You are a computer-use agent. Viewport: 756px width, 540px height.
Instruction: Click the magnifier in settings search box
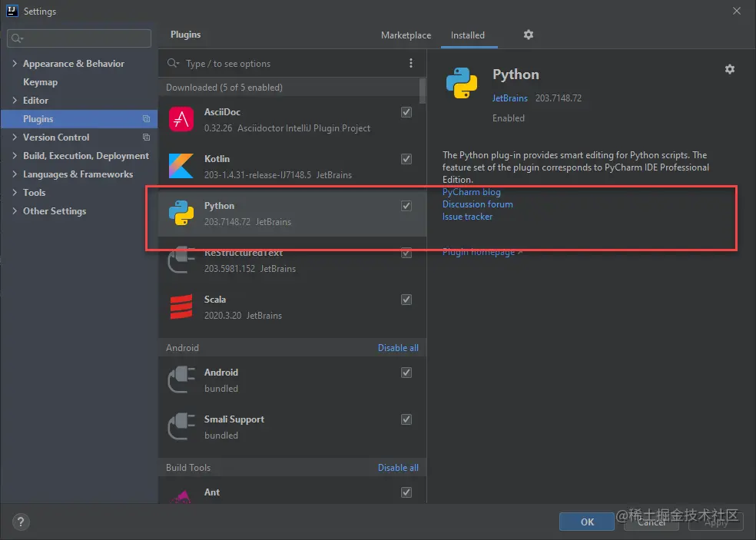17,38
